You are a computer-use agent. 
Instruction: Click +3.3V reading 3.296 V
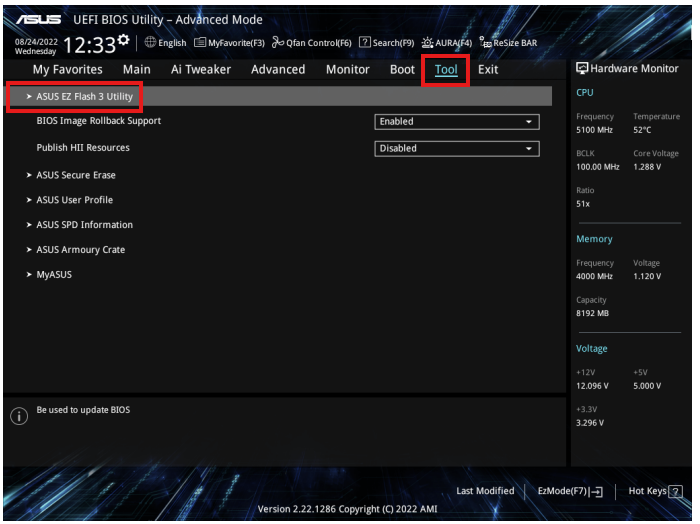click(x=590, y=423)
